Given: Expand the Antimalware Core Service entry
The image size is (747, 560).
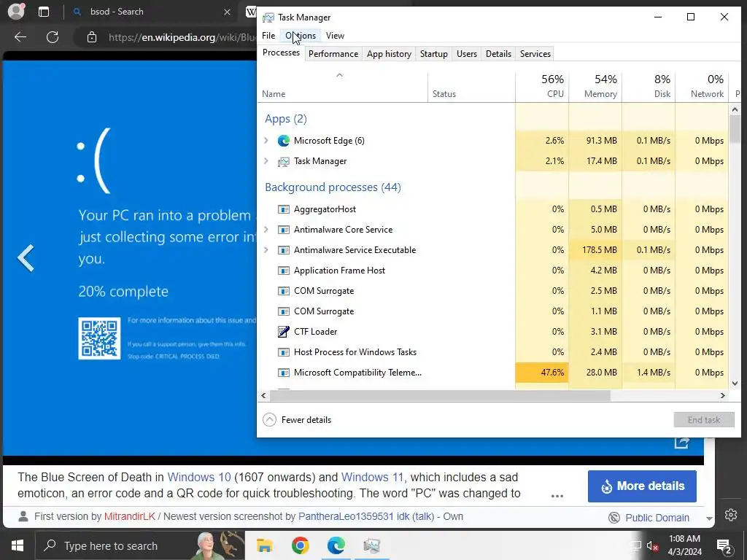Looking at the screenshot, I should pyautogui.click(x=266, y=230).
